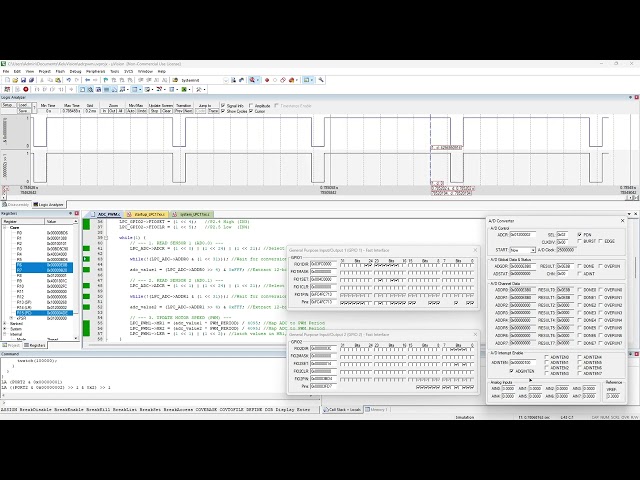Open the Peripherals menu
This screenshot has height=480, width=640.
[x=96, y=71]
